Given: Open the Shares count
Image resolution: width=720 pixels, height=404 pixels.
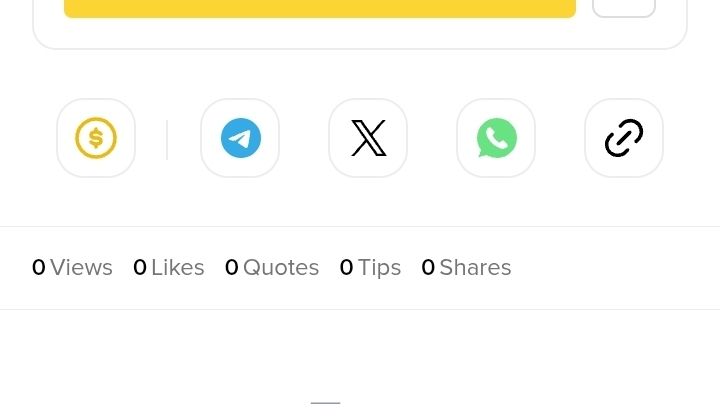Looking at the screenshot, I should tap(466, 267).
